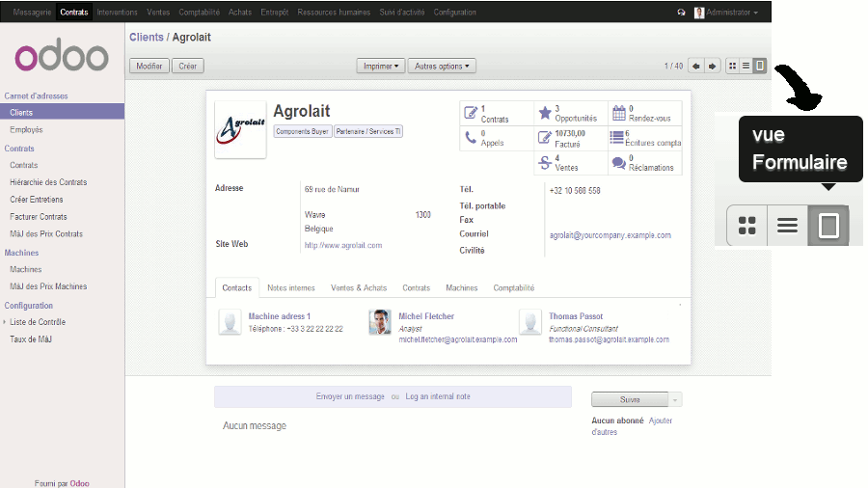Switch to form view in toolbar
The image size is (868, 488).
(760, 66)
